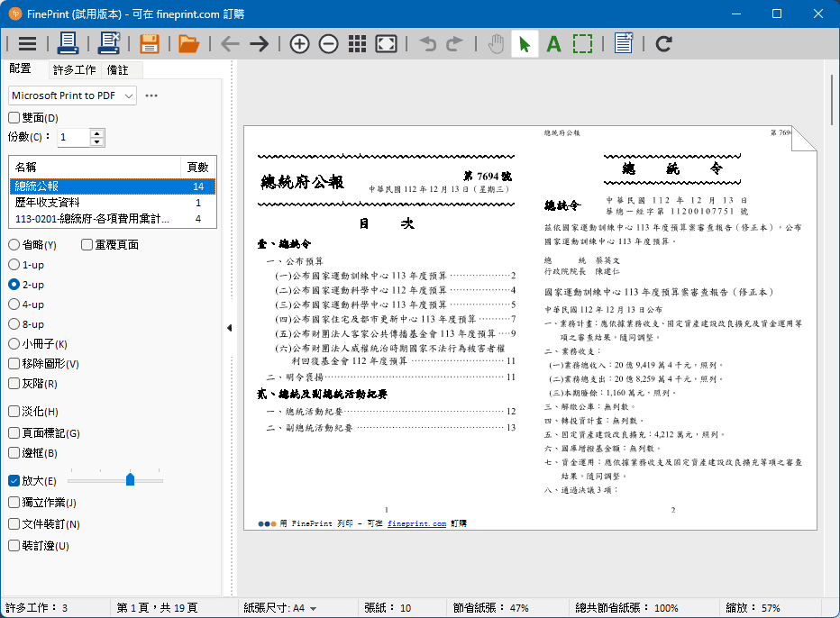Collapse the left side panel arrow
840x618 pixels.
(x=229, y=328)
